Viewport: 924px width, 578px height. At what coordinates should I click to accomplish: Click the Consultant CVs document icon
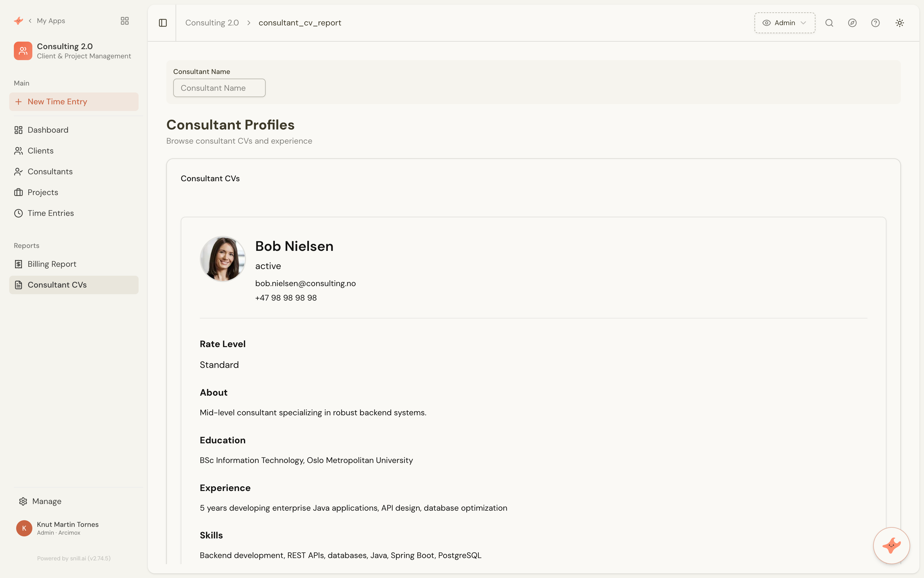coord(18,285)
